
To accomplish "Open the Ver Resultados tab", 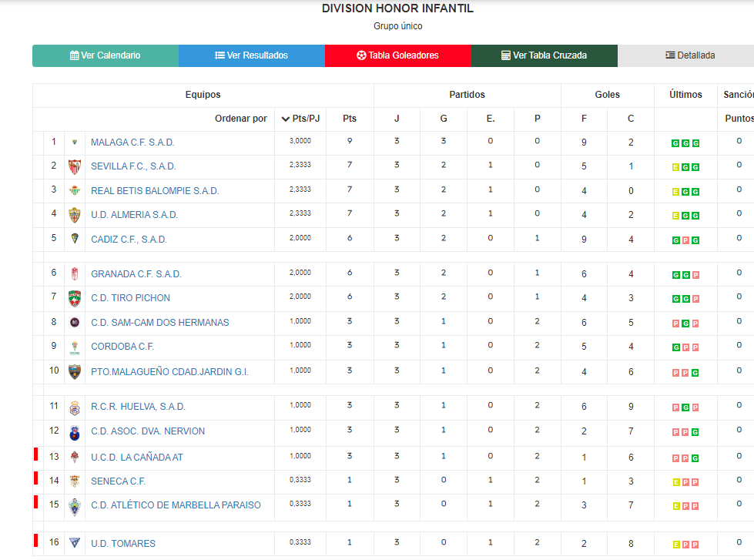I will pyautogui.click(x=252, y=55).
